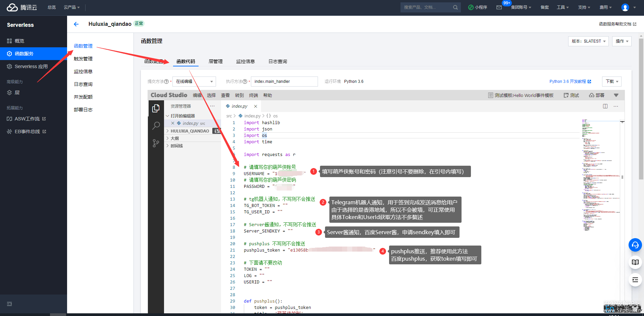Open the documentation book floating button
This screenshot has height=316, width=644.
(x=635, y=262)
